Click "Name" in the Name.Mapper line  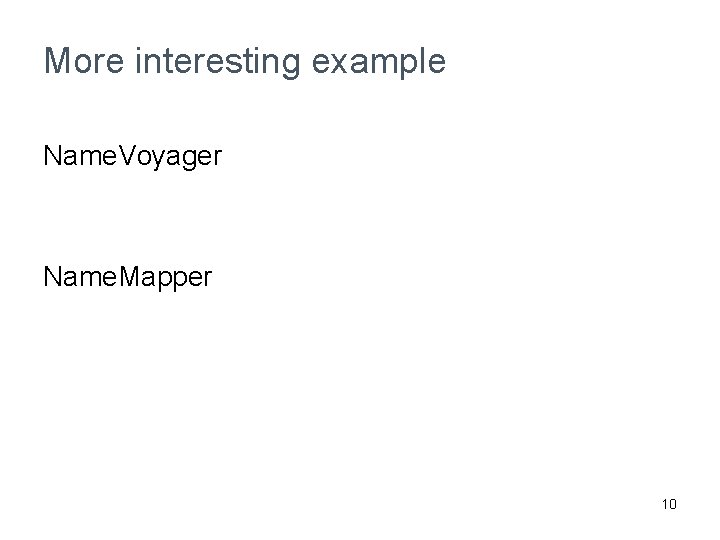pos(77,275)
